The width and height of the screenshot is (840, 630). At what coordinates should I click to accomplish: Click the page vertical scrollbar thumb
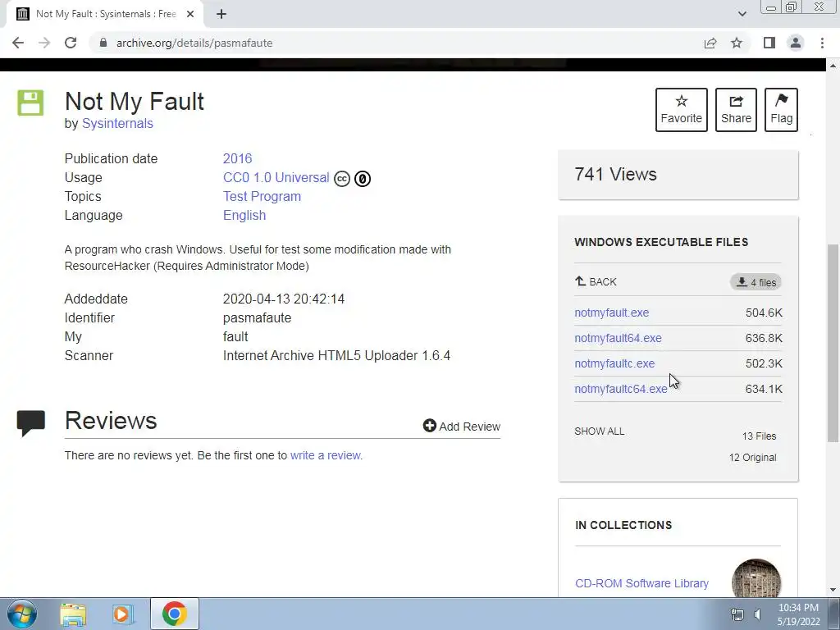[x=833, y=343]
